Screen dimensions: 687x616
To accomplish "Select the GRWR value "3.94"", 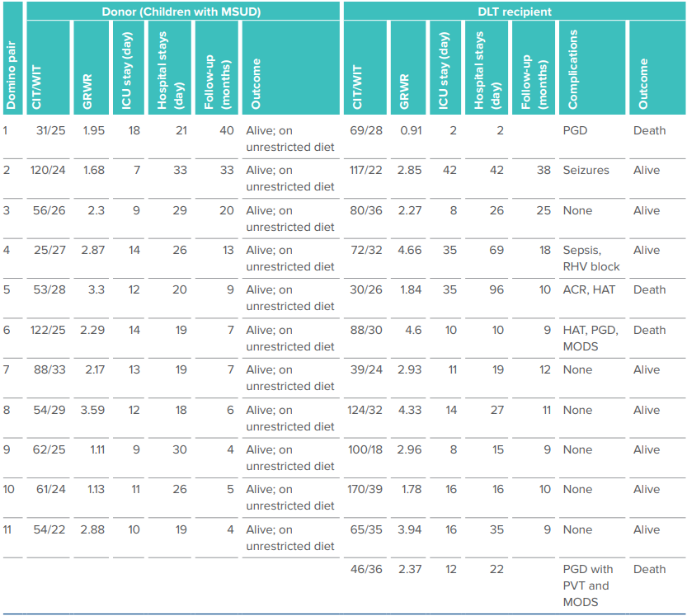I will pyautogui.click(x=410, y=529).
